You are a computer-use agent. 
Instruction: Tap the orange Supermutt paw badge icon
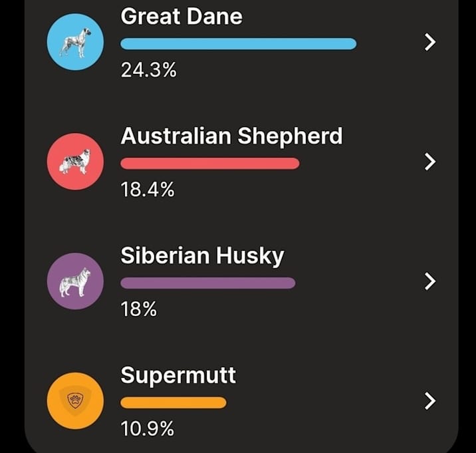point(75,400)
